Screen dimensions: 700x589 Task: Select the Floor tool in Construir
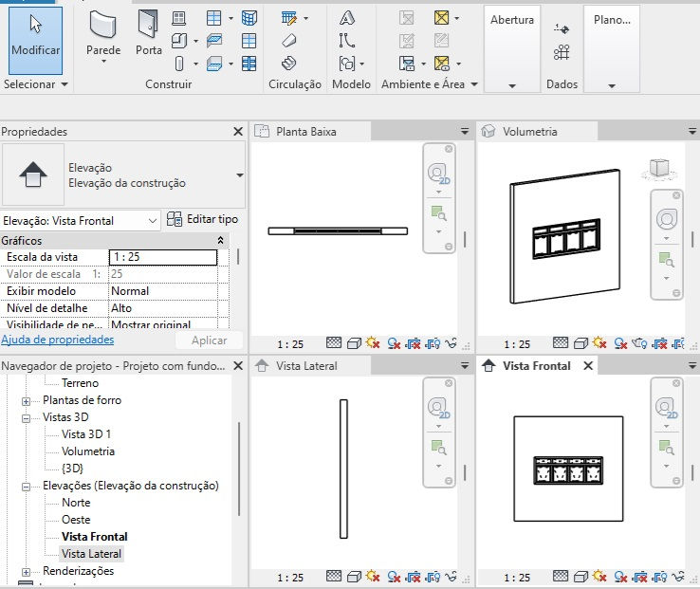tap(214, 64)
